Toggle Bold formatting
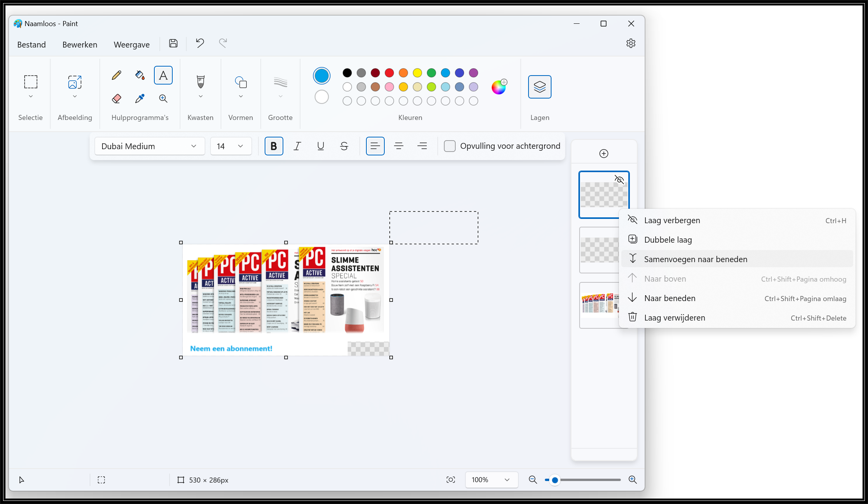The image size is (868, 504). tap(274, 146)
